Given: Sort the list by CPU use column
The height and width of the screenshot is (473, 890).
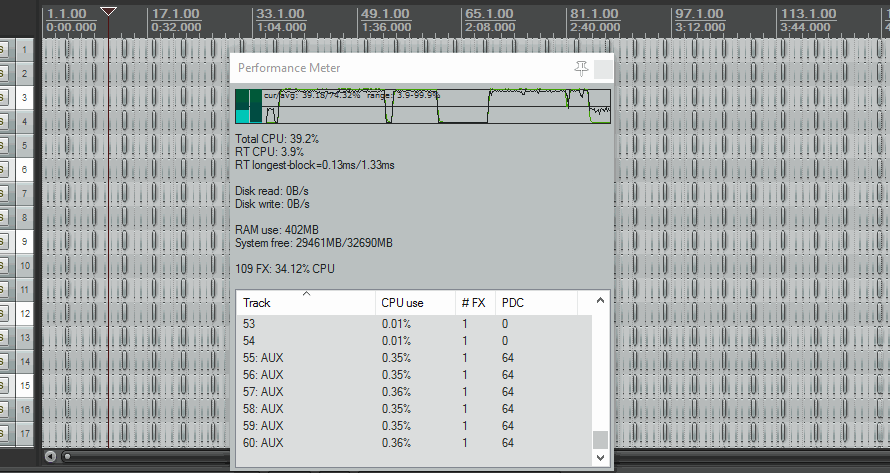Looking at the screenshot, I should click(x=415, y=303).
